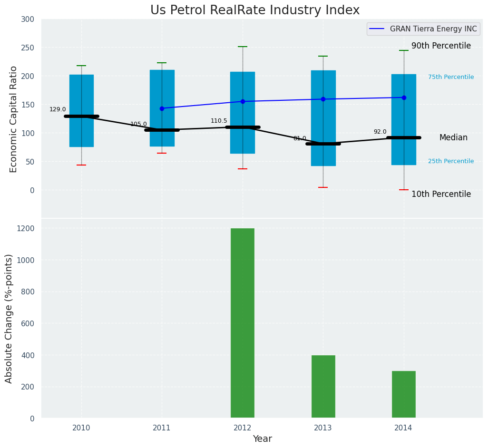Select the 2012 blue data point
The image size is (488, 448).
tap(243, 101)
